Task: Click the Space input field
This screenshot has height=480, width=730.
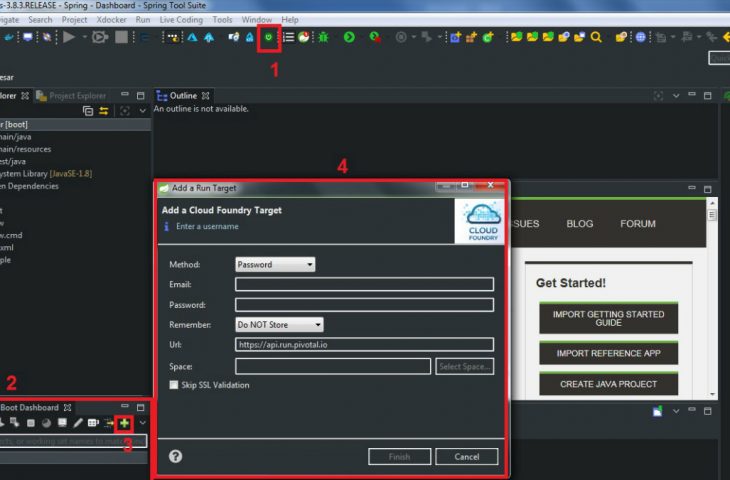Action: 333,366
